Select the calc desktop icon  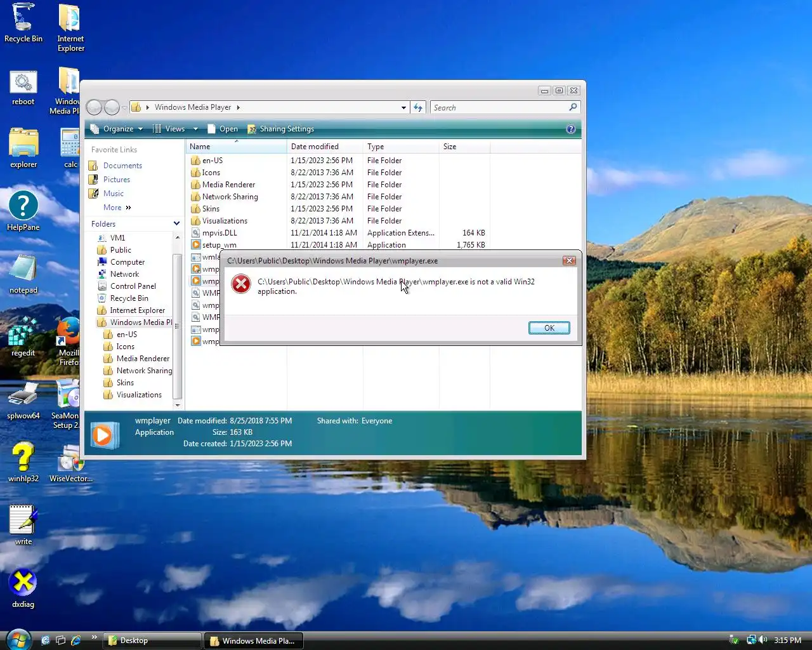coord(70,149)
